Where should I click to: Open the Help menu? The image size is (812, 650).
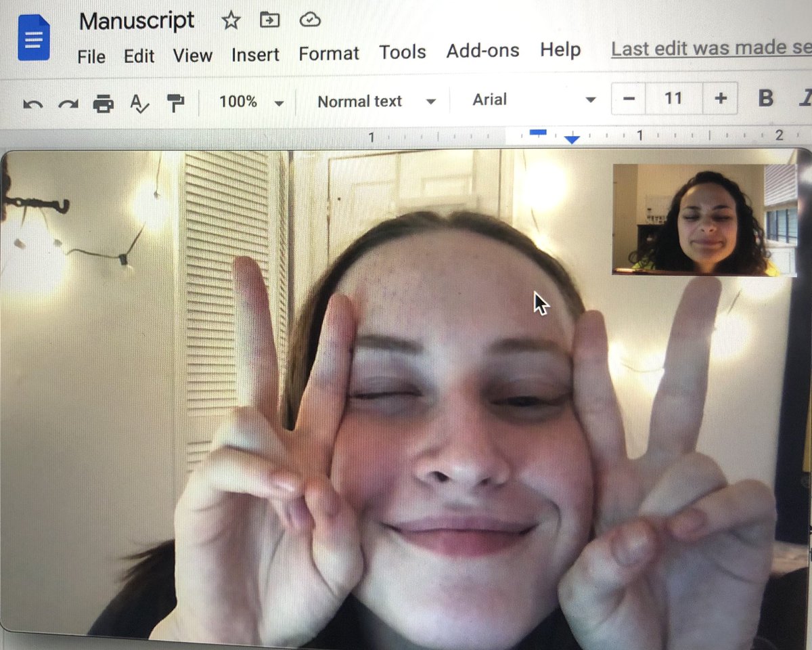560,49
